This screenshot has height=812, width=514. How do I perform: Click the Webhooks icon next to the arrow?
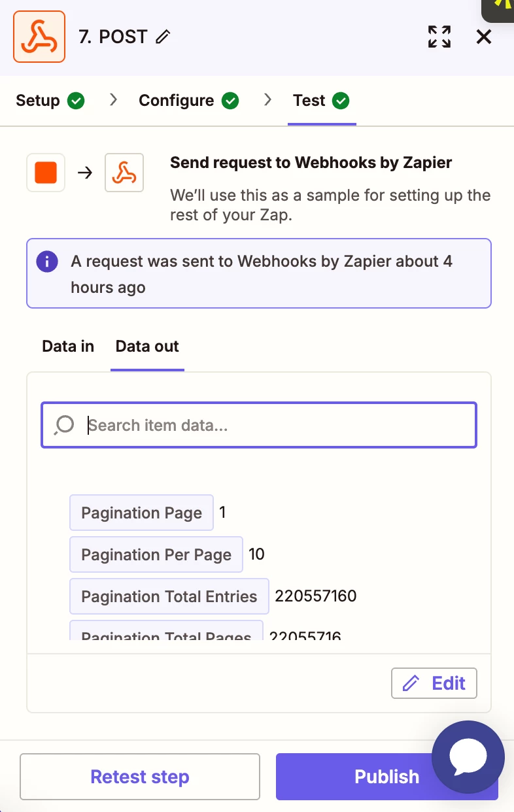coord(124,173)
